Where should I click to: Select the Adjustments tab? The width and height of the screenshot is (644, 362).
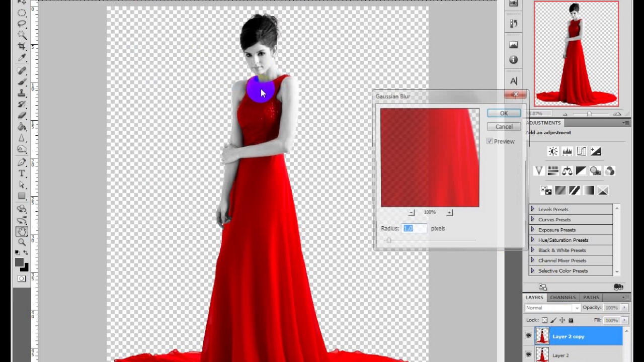tap(544, 123)
